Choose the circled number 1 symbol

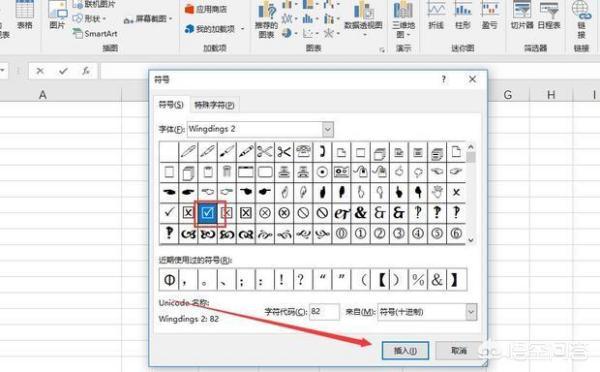click(x=360, y=233)
